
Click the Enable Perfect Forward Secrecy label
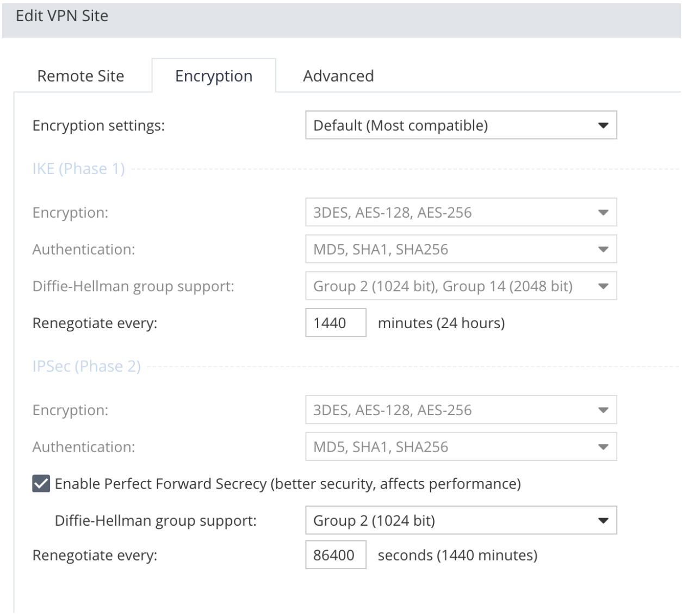coord(287,484)
